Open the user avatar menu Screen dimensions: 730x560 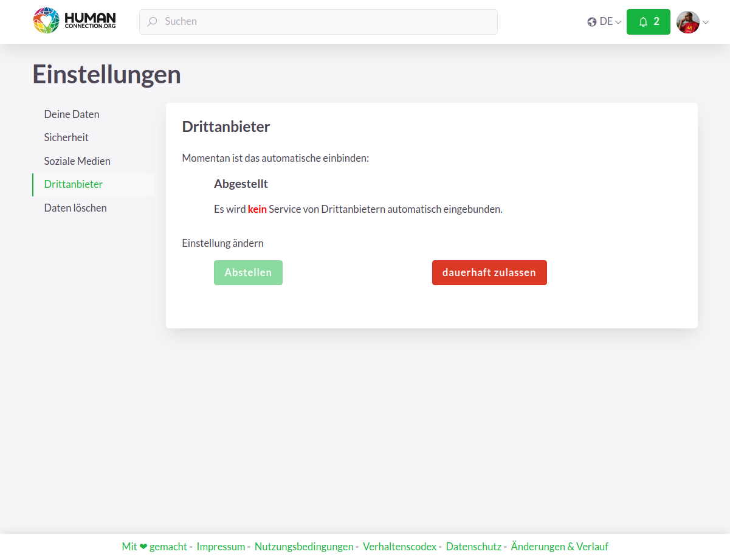688,22
